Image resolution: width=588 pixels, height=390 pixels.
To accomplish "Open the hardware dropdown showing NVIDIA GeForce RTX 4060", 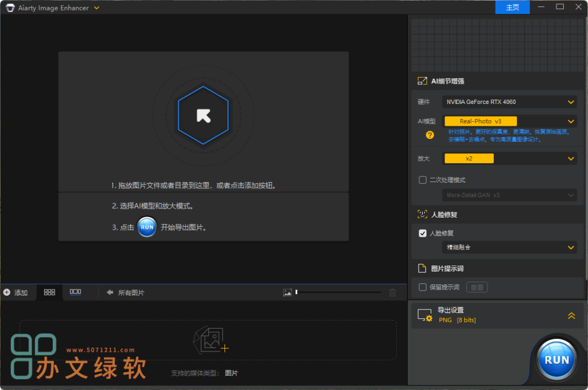I will (509, 102).
